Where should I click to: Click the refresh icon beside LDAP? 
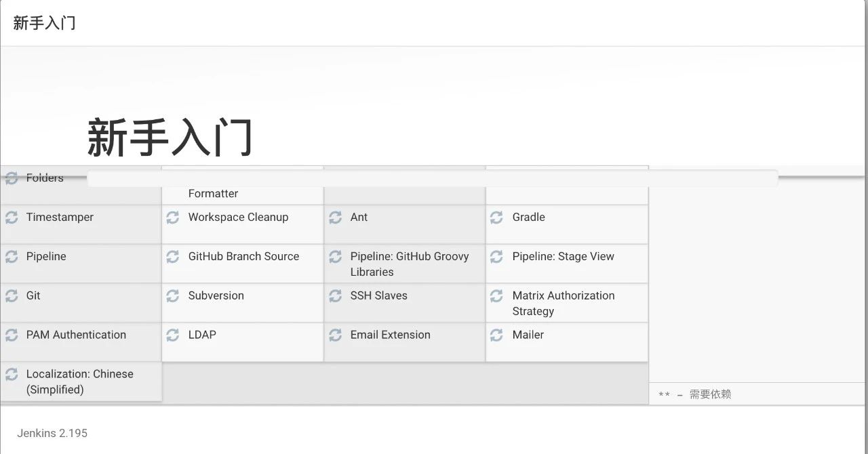pyautogui.click(x=173, y=335)
